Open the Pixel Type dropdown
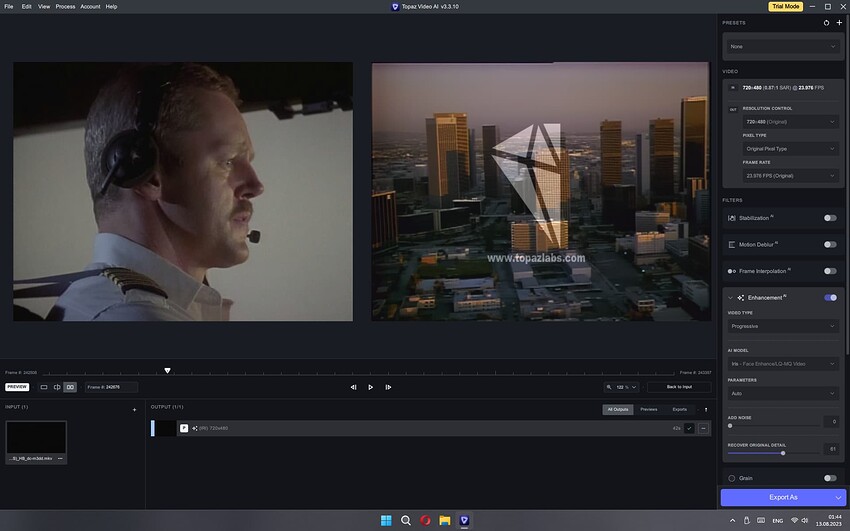This screenshot has height=531, width=850. pyautogui.click(x=790, y=148)
